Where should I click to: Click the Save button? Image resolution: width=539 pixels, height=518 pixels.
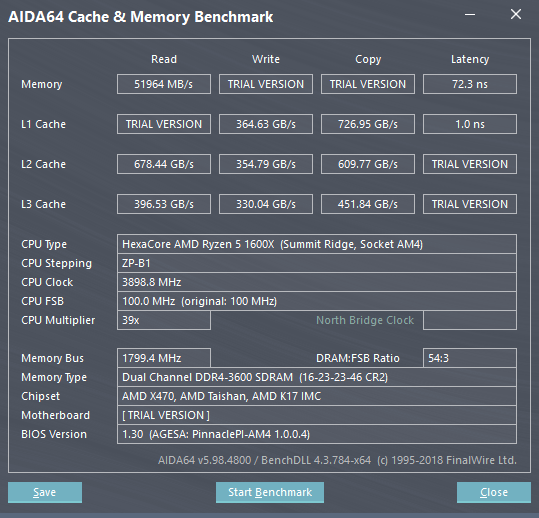[x=45, y=492]
